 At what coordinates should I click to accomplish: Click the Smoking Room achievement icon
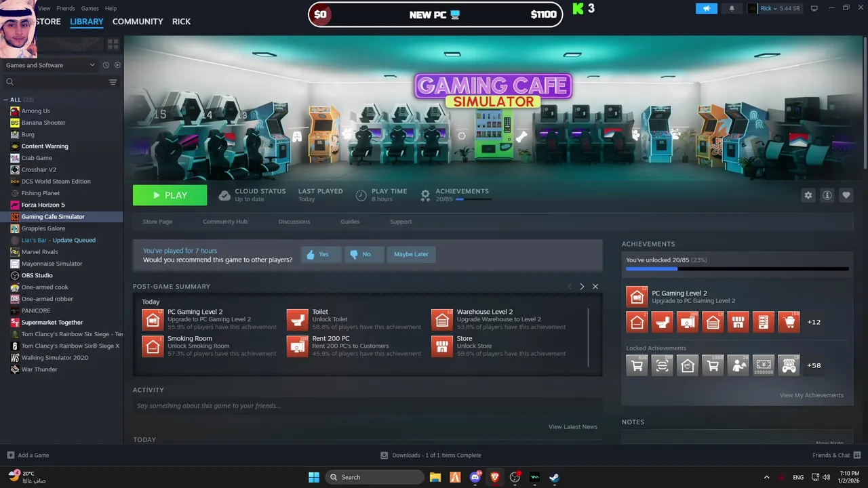click(x=153, y=346)
